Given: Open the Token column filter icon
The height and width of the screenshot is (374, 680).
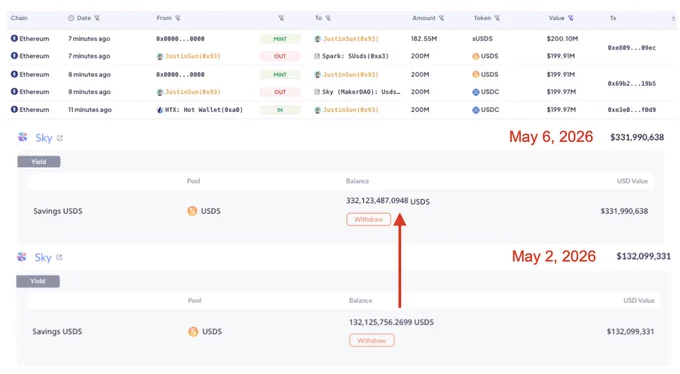Looking at the screenshot, I should pos(497,18).
